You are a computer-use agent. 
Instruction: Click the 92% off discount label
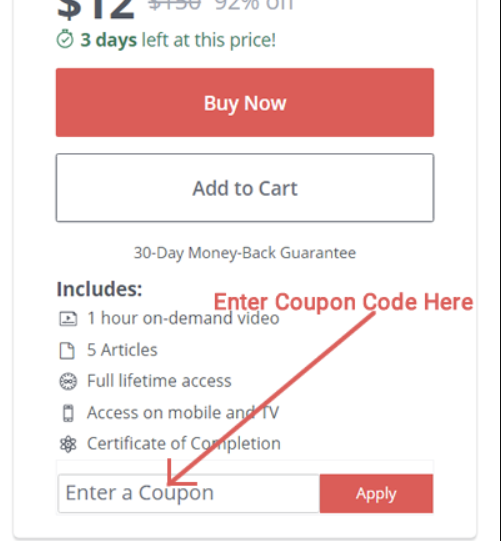pyautogui.click(x=254, y=5)
